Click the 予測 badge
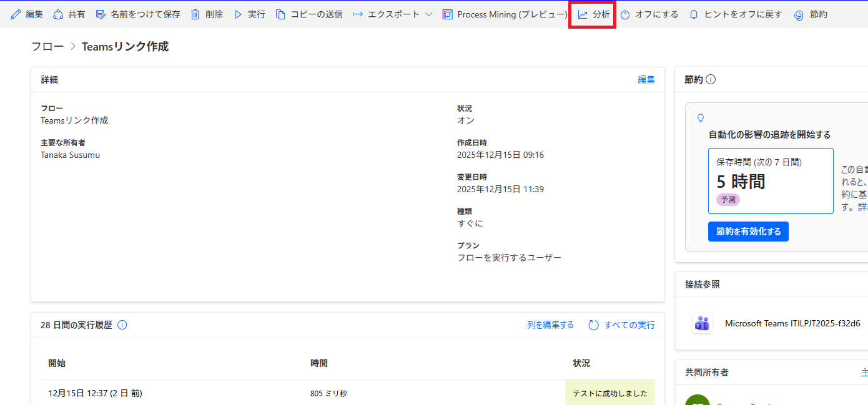 [x=728, y=200]
